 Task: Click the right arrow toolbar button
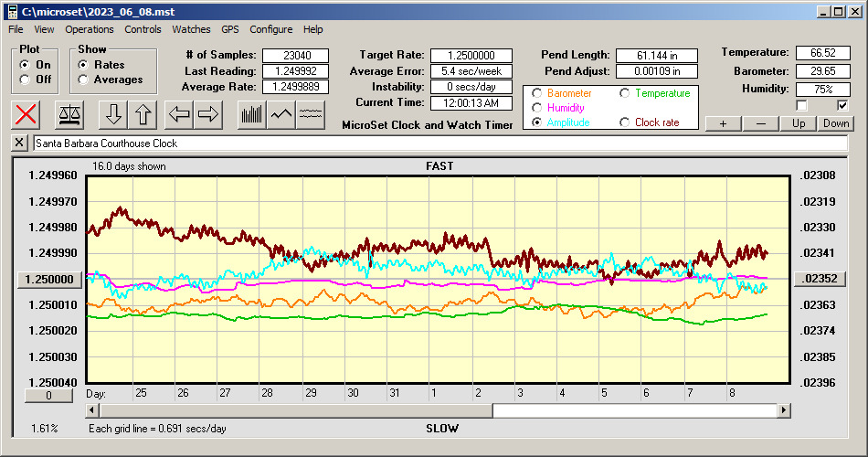[x=208, y=114]
